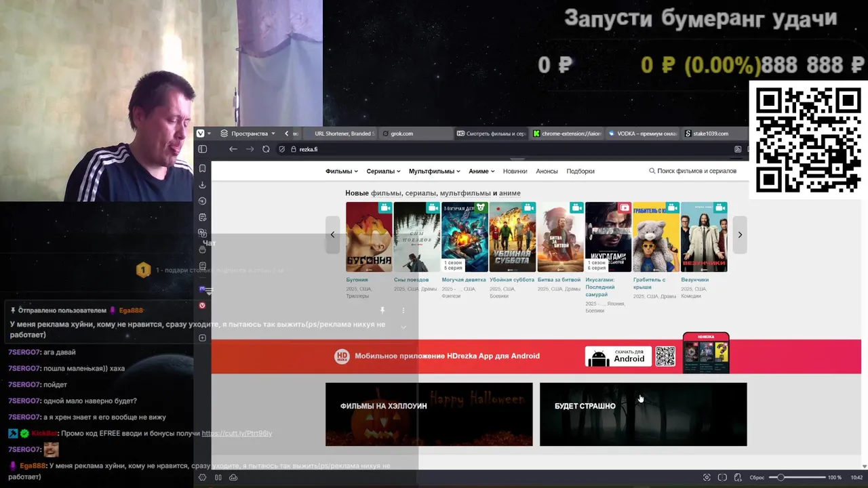Screen dimensions: 868x488
Task: Open Bookmarks panel in sidebar
Action: (202, 168)
